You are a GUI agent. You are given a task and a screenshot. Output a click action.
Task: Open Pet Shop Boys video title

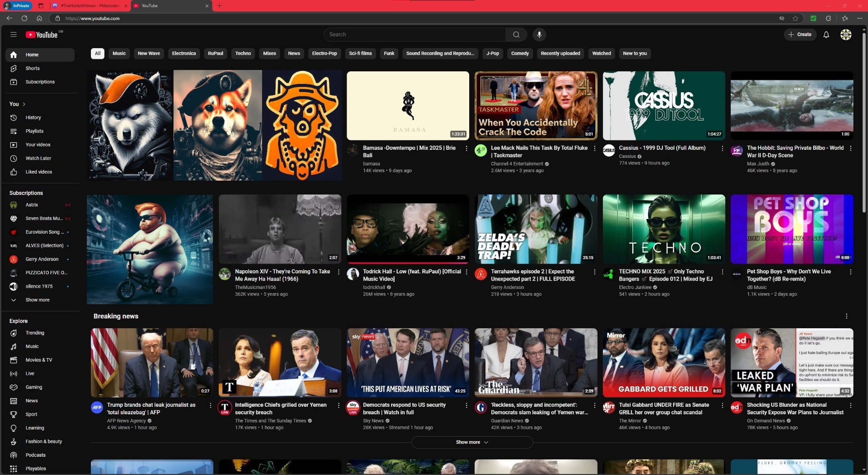pyautogui.click(x=789, y=275)
